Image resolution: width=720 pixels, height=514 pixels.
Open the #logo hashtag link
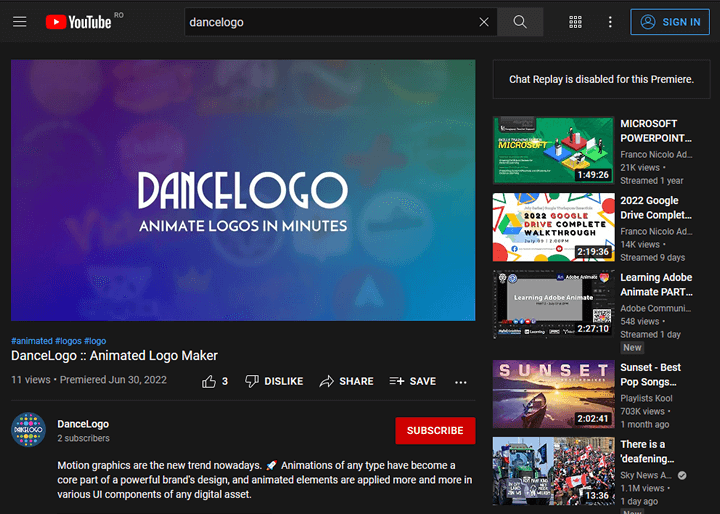coord(95,341)
